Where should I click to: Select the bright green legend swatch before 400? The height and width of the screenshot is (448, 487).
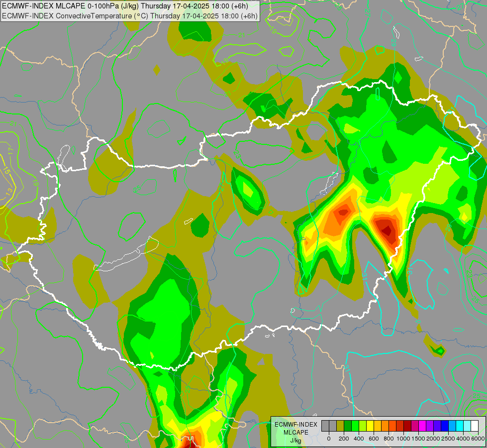click(355, 426)
